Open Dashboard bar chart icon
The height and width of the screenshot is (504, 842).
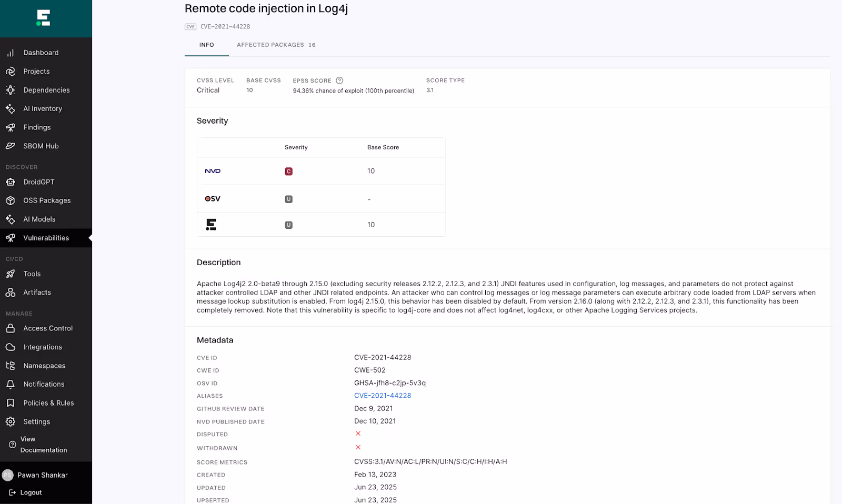click(11, 53)
